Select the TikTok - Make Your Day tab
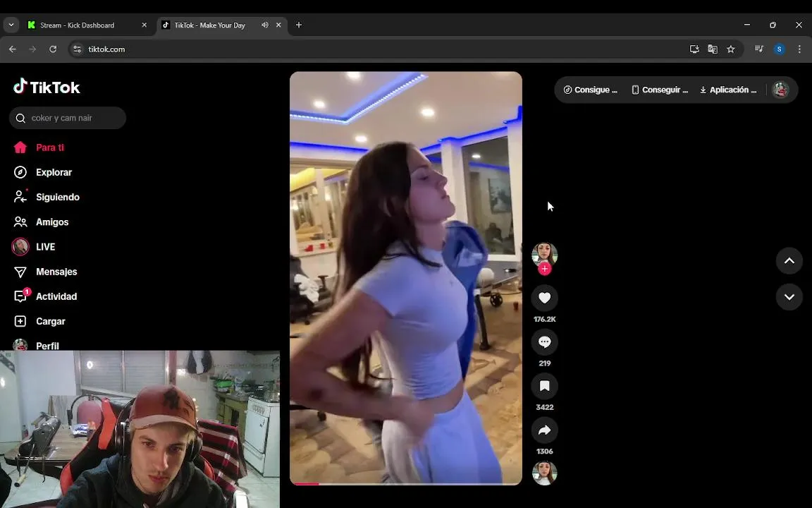 (209, 25)
